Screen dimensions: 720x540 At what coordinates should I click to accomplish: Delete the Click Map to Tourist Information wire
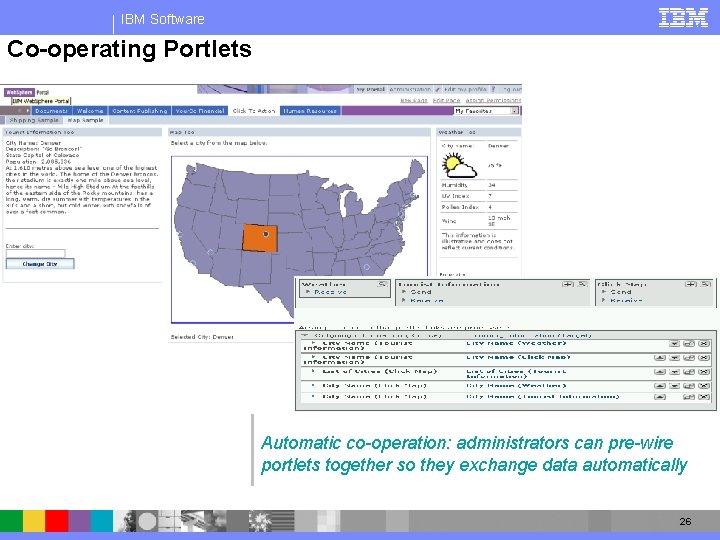click(x=703, y=397)
